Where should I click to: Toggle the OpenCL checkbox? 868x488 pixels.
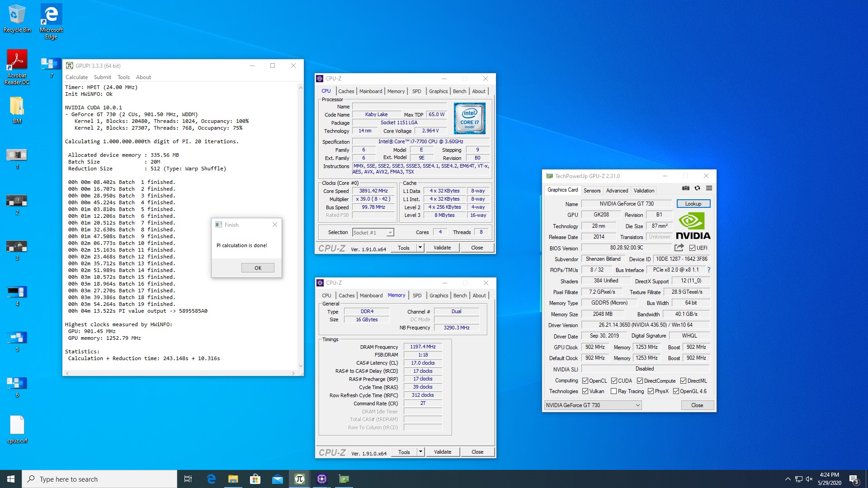coord(585,381)
